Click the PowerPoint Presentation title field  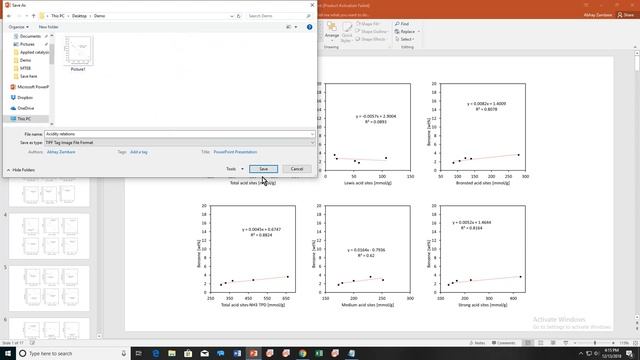(235, 152)
